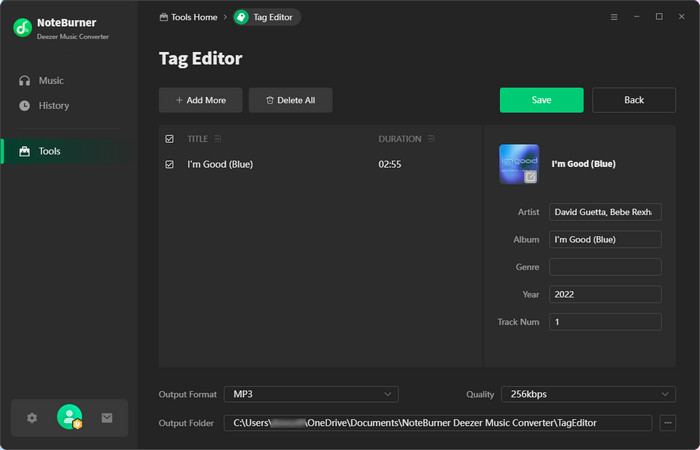Open the Quality 256kbps dropdown

588,394
